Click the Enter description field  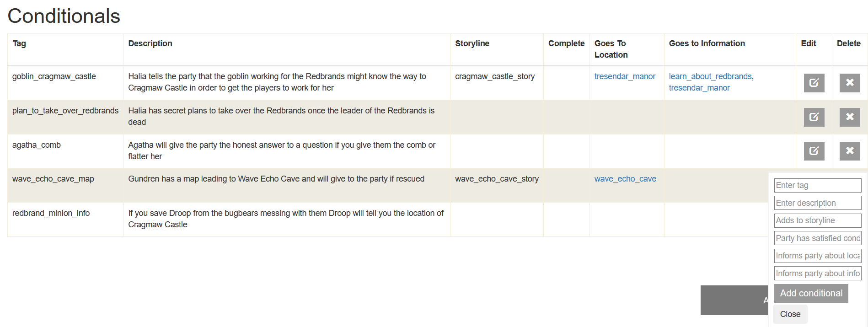(818, 203)
